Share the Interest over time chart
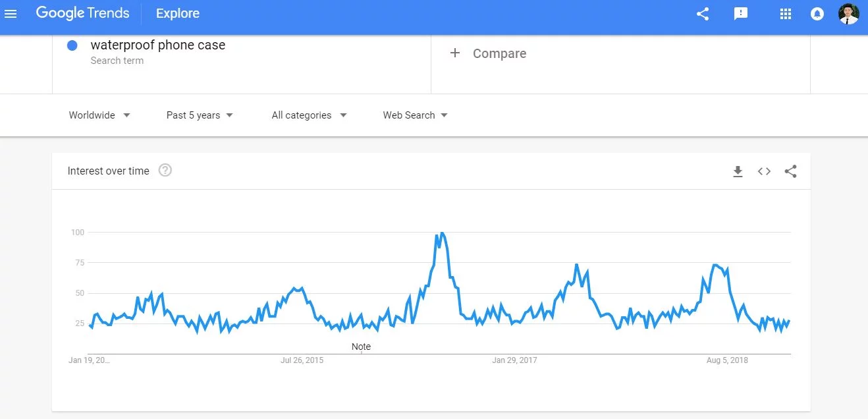Viewport: 868px width, 419px height. click(x=791, y=171)
